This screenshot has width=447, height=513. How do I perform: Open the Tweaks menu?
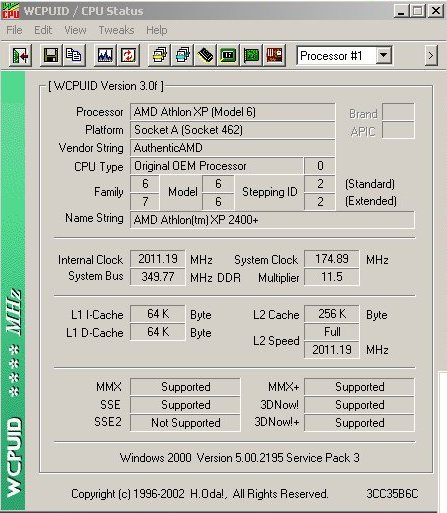[116, 30]
